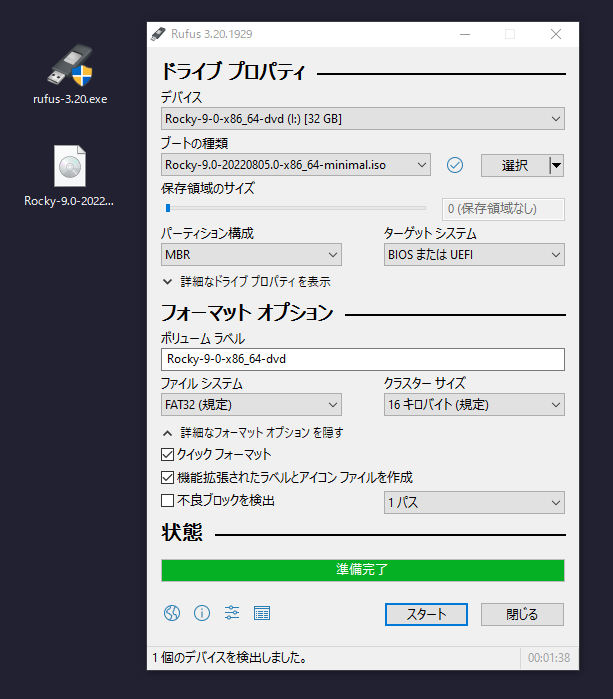
Task: Open the パーティション構成 MBR dropdown
Action: coord(251,255)
